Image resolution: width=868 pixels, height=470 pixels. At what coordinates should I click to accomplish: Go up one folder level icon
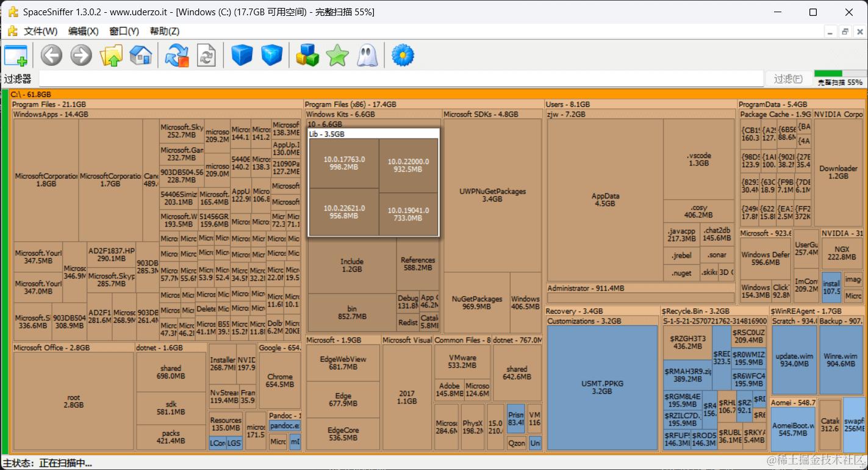(111, 56)
